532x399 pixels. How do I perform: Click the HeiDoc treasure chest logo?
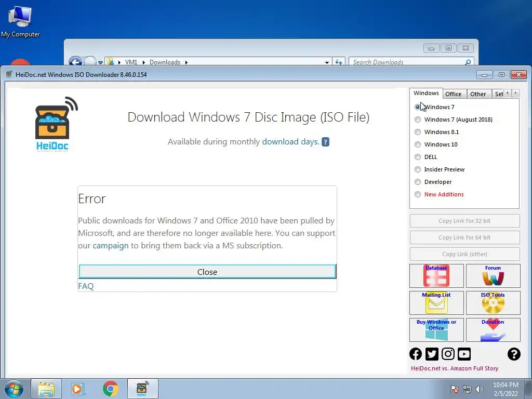tap(55, 124)
